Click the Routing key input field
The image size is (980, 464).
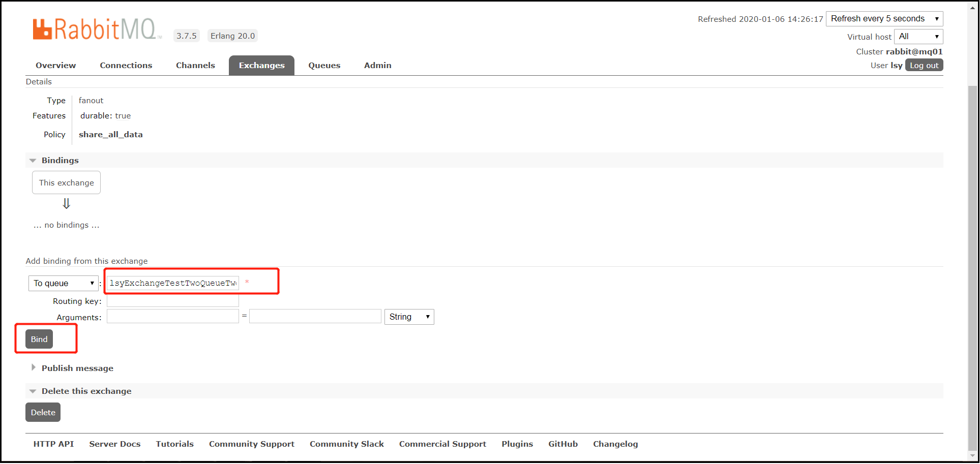coord(172,300)
